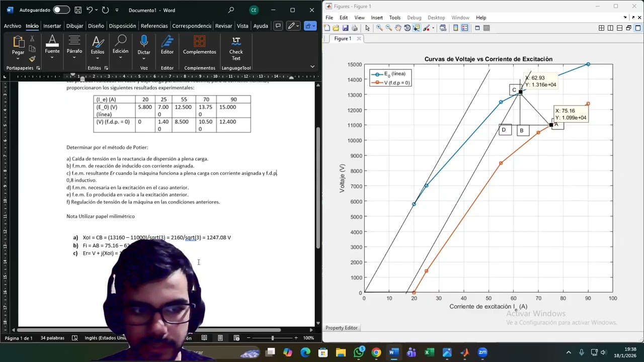Open the Insert menu in Figures window
Image resolution: width=644 pixels, height=362 pixels.
click(377, 18)
